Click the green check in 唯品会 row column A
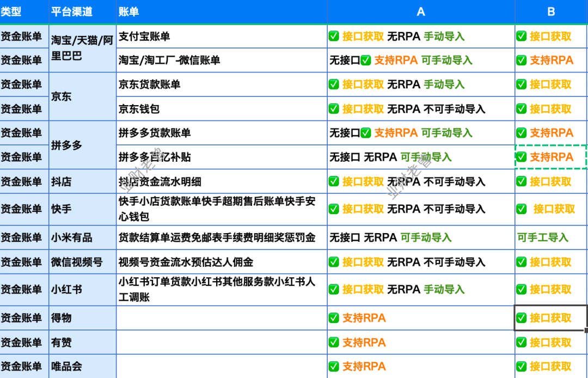The width and height of the screenshot is (588, 378). [x=334, y=367]
